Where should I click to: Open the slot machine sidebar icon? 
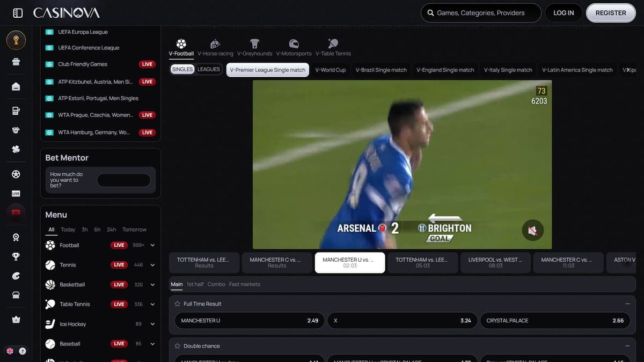16,111
